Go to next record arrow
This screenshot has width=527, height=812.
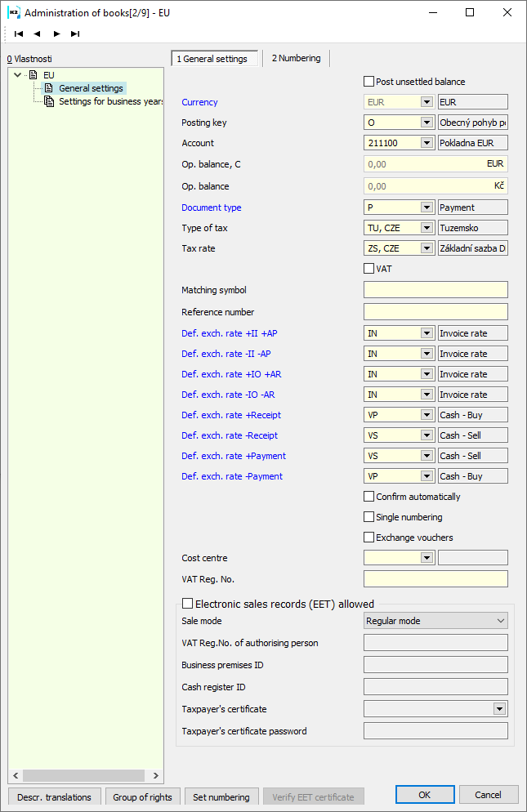coord(56,34)
